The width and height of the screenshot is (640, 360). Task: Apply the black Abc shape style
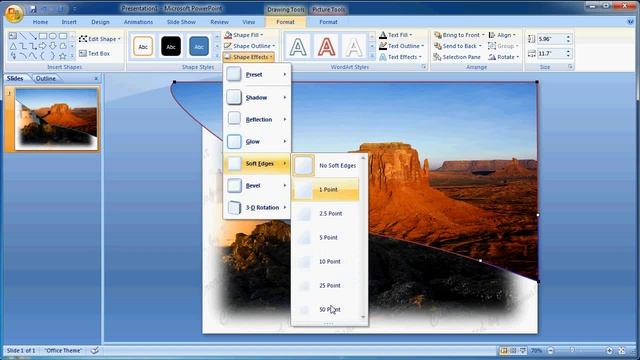(171, 46)
